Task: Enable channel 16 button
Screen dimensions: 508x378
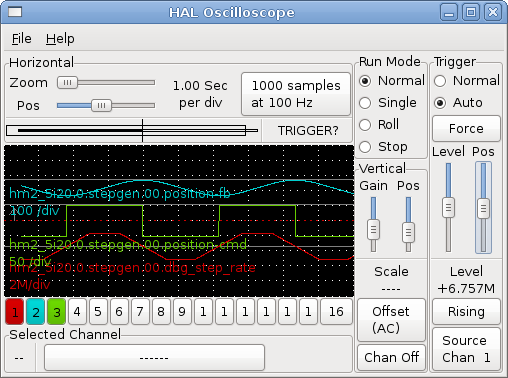Action: 336,312
